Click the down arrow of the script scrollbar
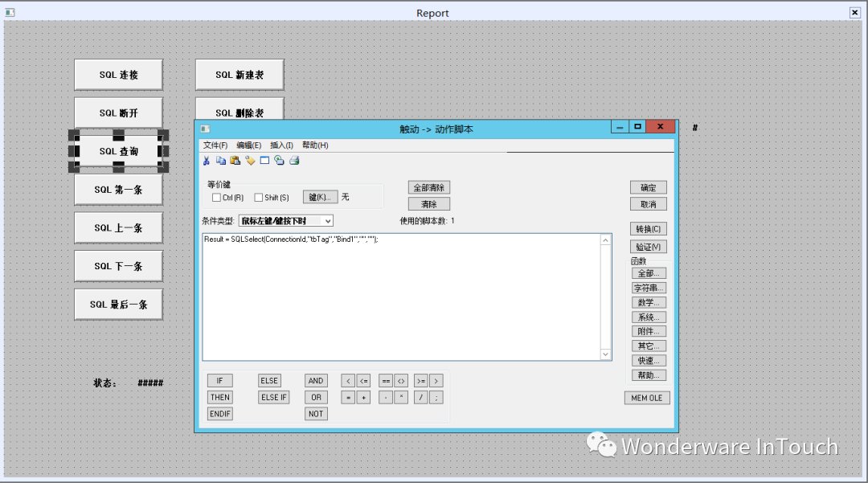This screenshot has height=483, width=868. coord(604,354)
